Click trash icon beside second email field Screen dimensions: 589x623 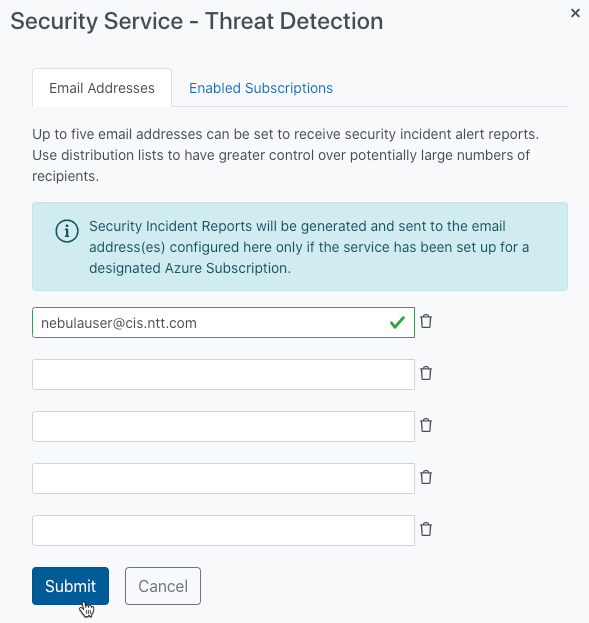(426, 373)
